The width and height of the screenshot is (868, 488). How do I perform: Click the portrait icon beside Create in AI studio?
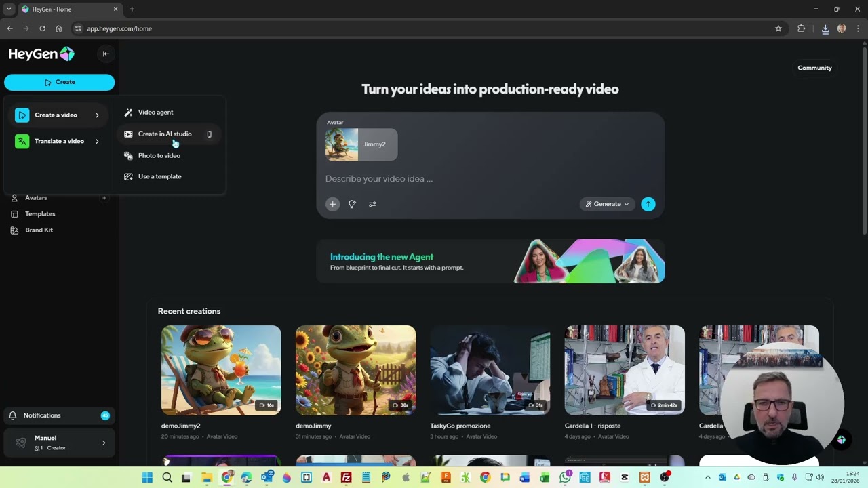209,134
